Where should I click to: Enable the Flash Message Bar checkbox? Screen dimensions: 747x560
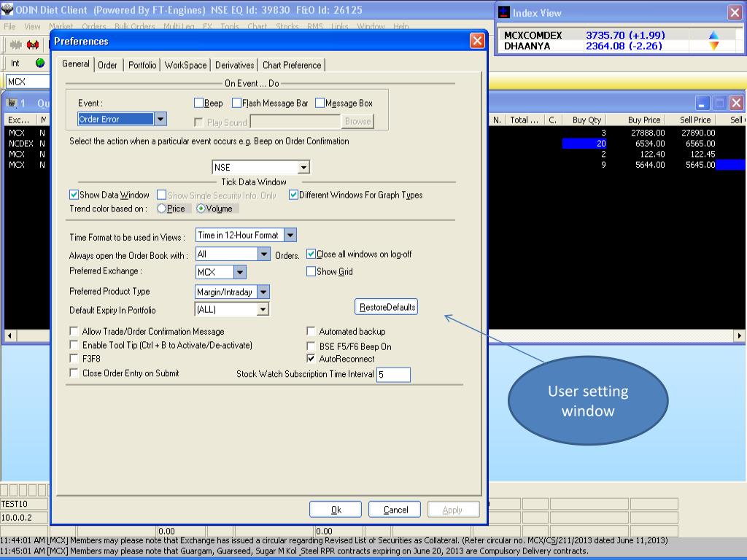pos(237,103)
